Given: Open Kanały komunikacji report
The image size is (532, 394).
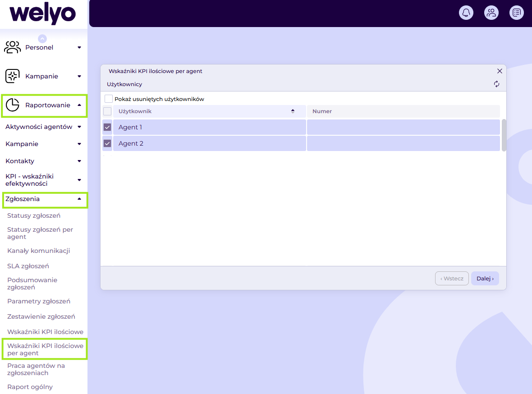Looking at the screenshot, I should click(x=39, y=251).
